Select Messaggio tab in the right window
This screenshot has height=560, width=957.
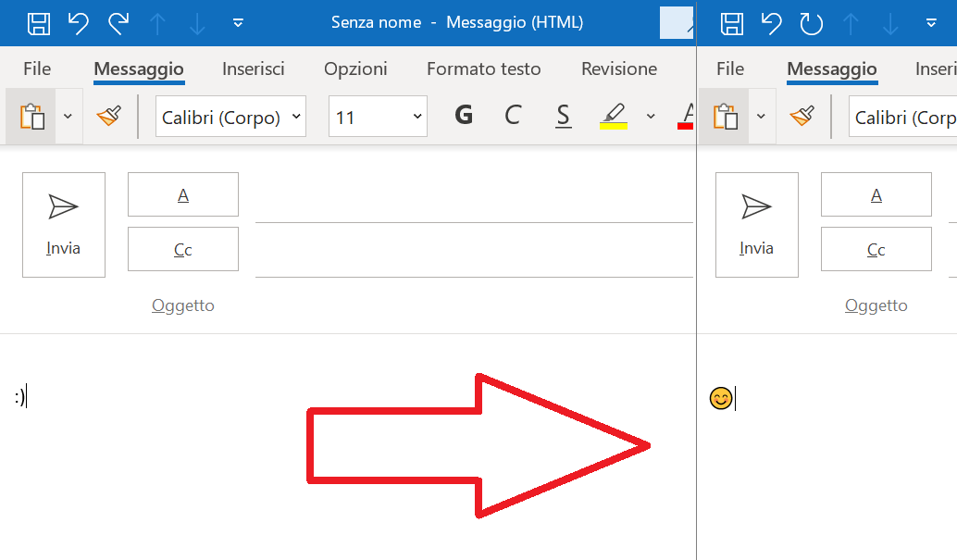832,69
